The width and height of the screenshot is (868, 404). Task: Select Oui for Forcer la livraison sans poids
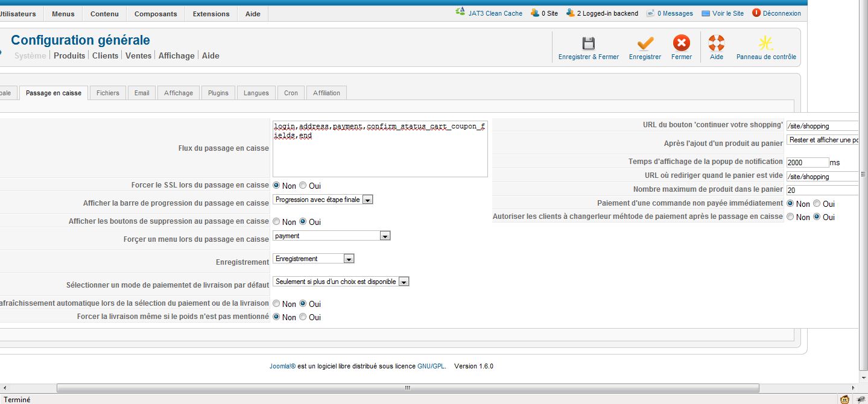(303, 317)
